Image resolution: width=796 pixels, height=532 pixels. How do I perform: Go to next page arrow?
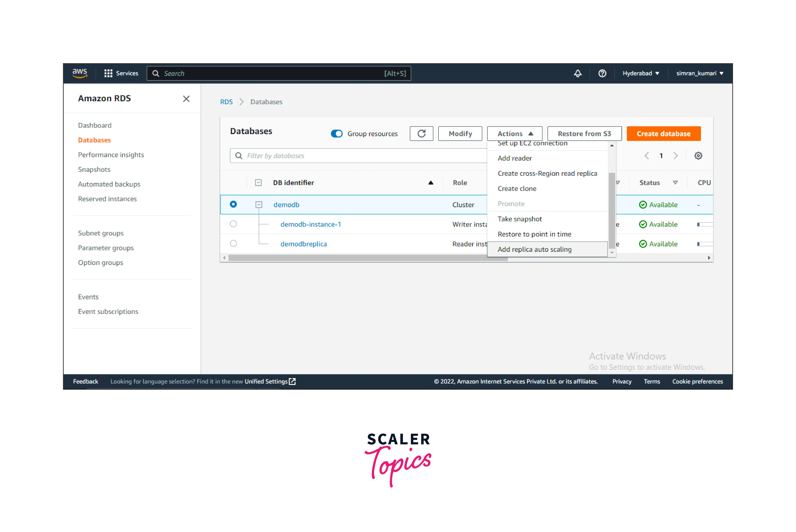coord(676,156)
